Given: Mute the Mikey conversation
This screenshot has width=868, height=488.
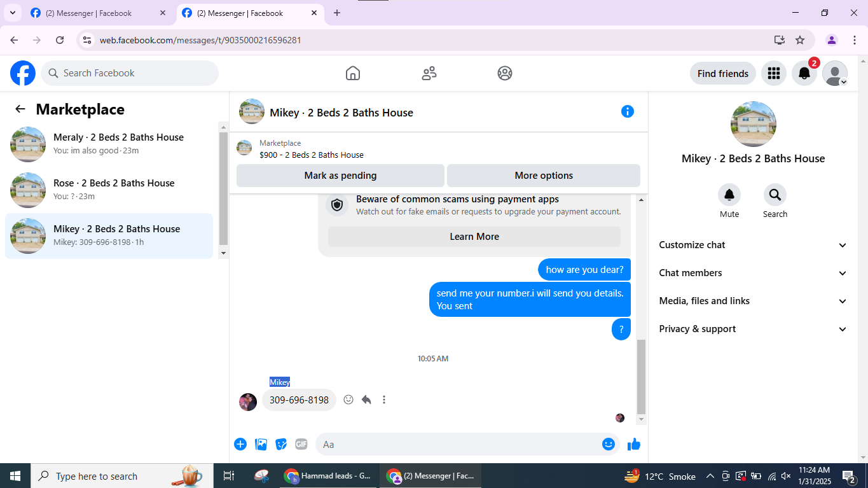Looking at the screenshot, I should [x=729, y=195].
